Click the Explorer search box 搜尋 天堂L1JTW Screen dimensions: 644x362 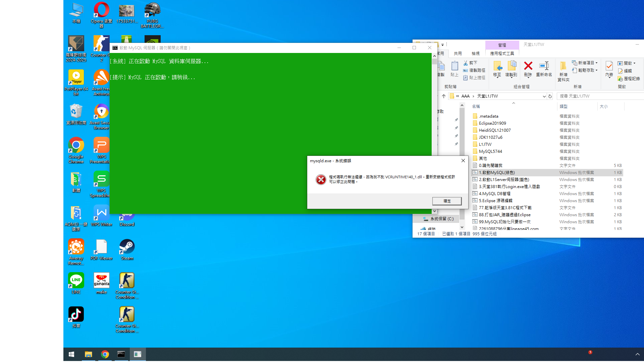tap(600, 96)
